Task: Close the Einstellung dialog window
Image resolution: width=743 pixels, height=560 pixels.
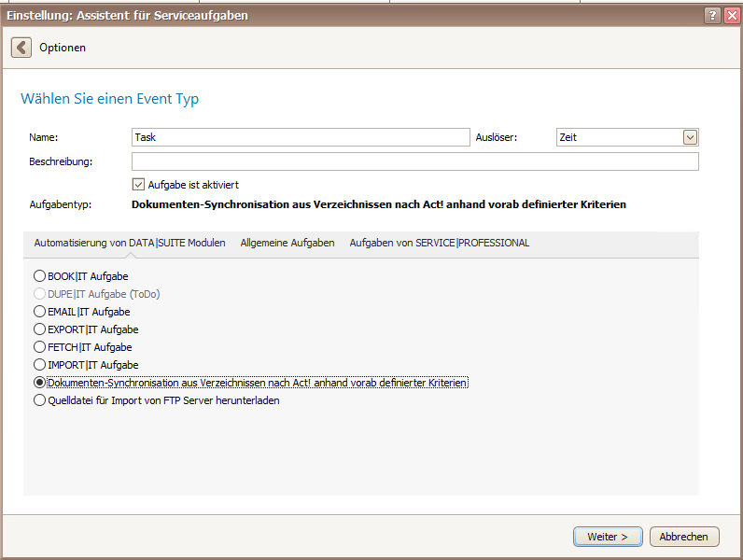Action: (732, 16)
